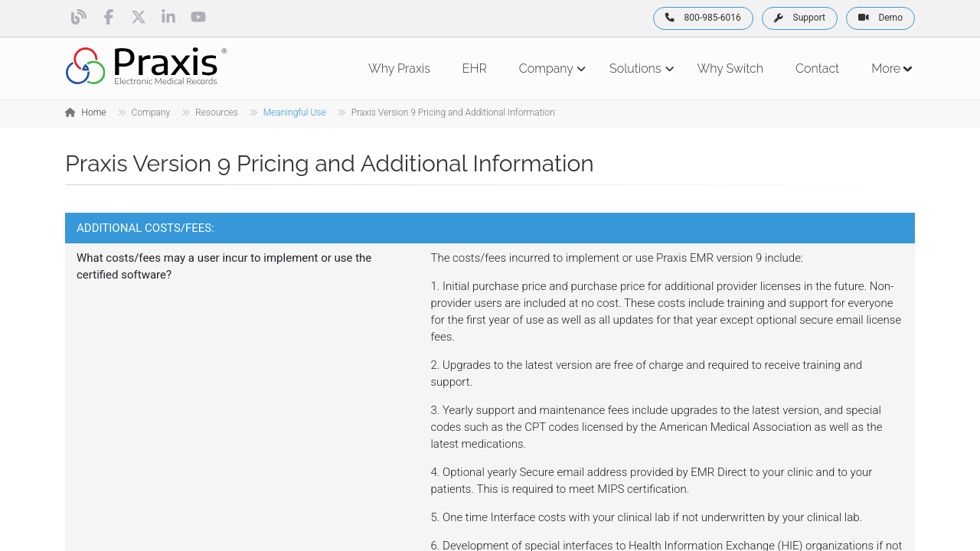Click the Demo video button

(x=880, y=18)
